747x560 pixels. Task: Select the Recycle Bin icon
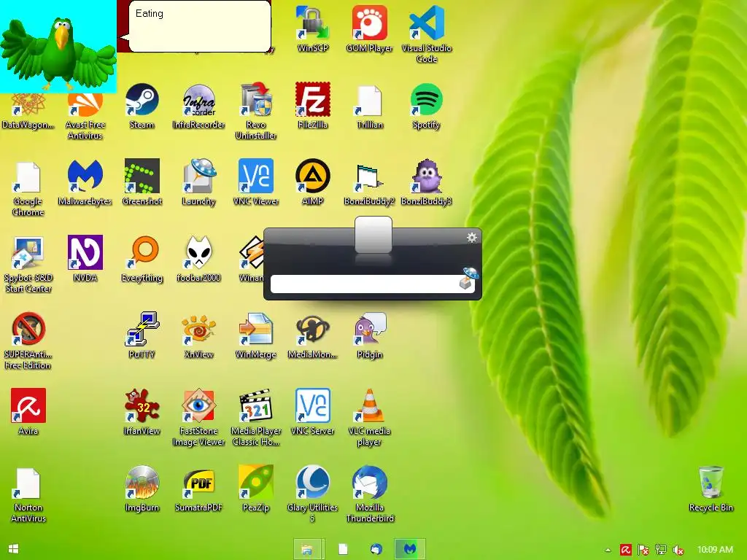tap(711, 489)
